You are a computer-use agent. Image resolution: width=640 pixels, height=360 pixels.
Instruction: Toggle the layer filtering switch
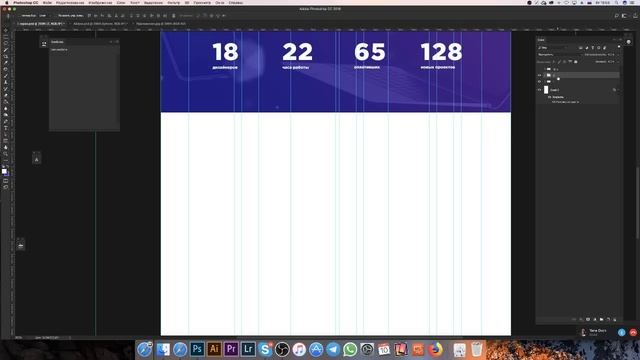[619, 47]
